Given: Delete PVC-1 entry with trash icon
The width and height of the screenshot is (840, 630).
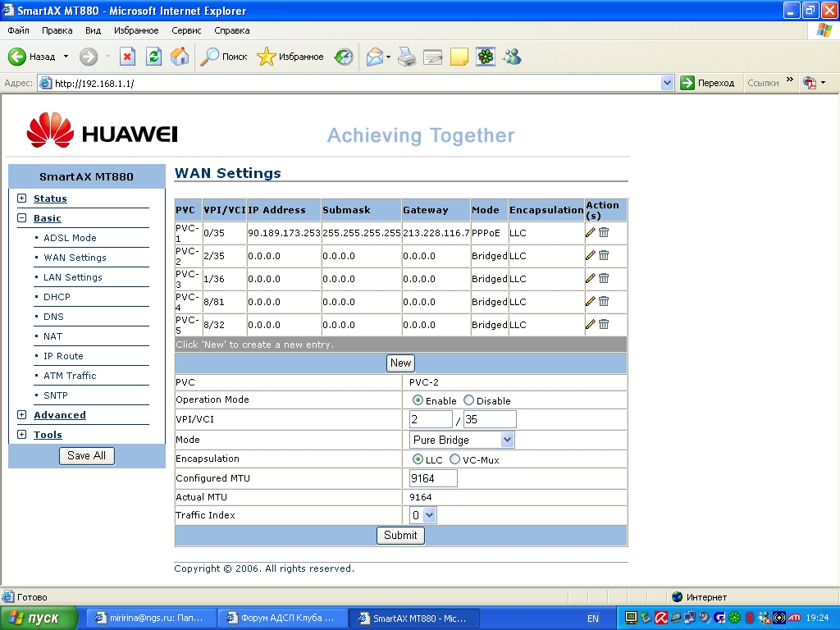Looking at the screenshot, I should click(604, 232).
